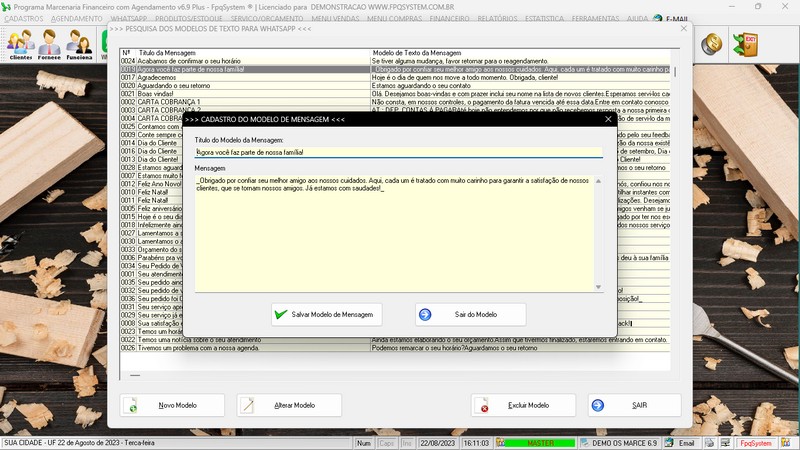Click the SAIR button
Viewport: 800px width, 450px height.
click(x=634, y=405)
